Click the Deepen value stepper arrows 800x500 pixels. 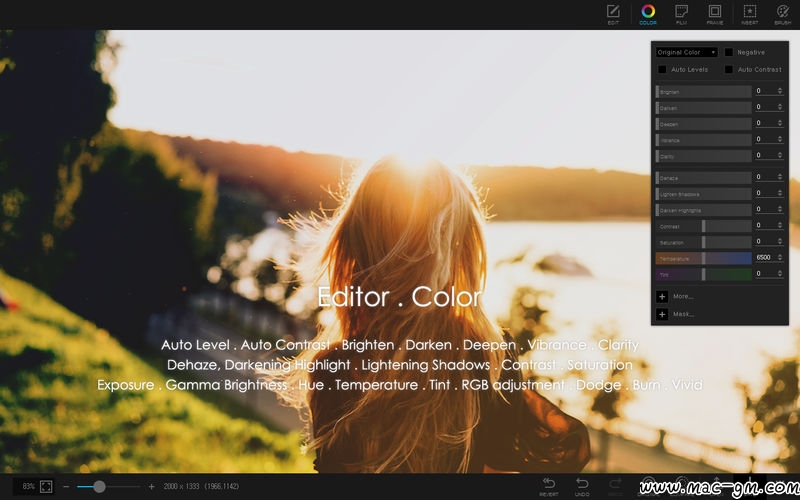pyautogui.click(x=780, y=123)
